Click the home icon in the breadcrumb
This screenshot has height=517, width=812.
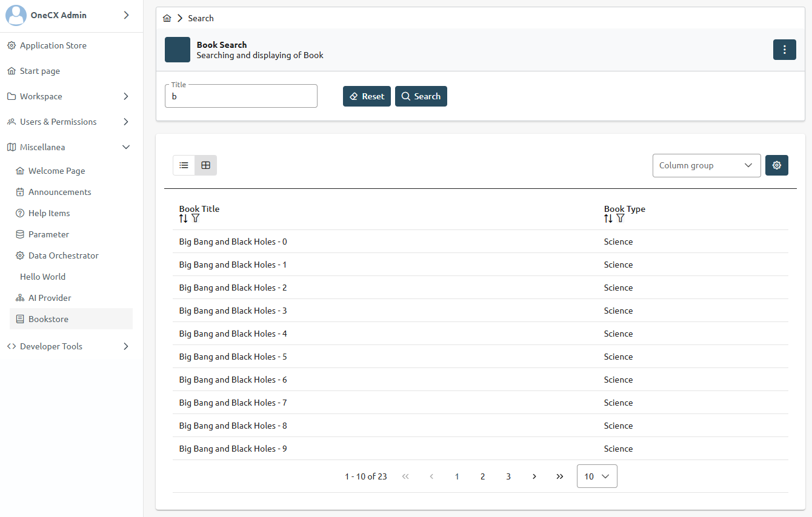coord(167,18)
